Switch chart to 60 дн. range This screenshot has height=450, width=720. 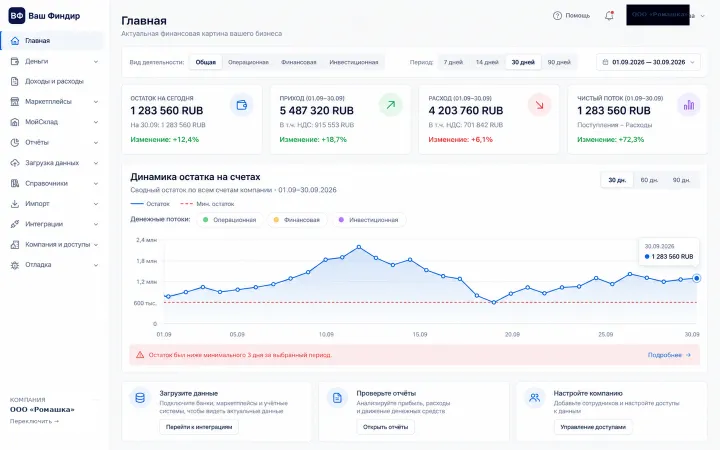(649, 180)
